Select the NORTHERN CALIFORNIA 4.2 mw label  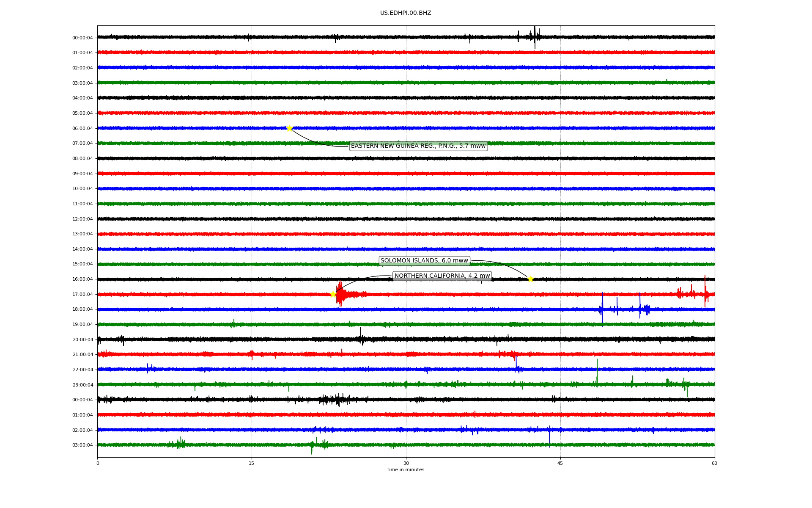(442, 276)
